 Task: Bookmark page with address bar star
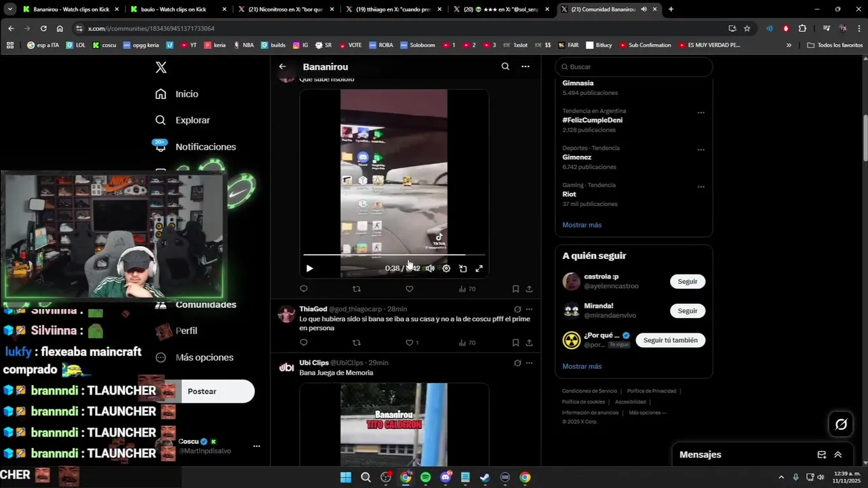click(x=747, y=28)
